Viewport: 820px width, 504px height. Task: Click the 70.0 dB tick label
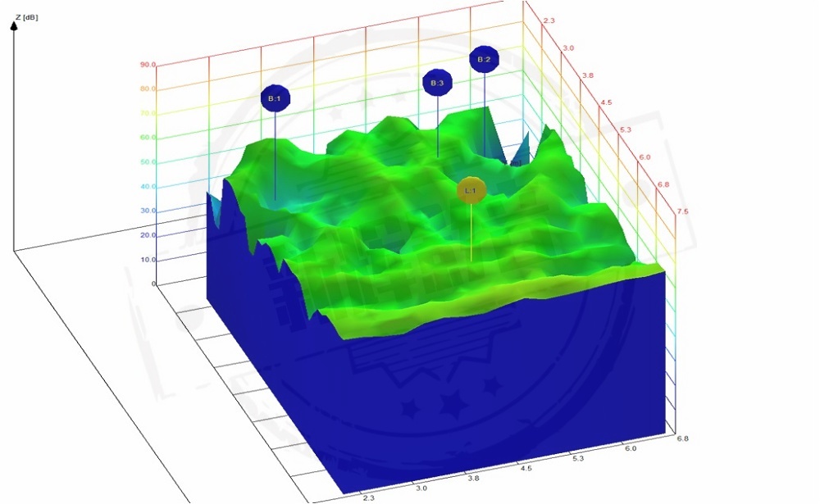tap(148, 113)
